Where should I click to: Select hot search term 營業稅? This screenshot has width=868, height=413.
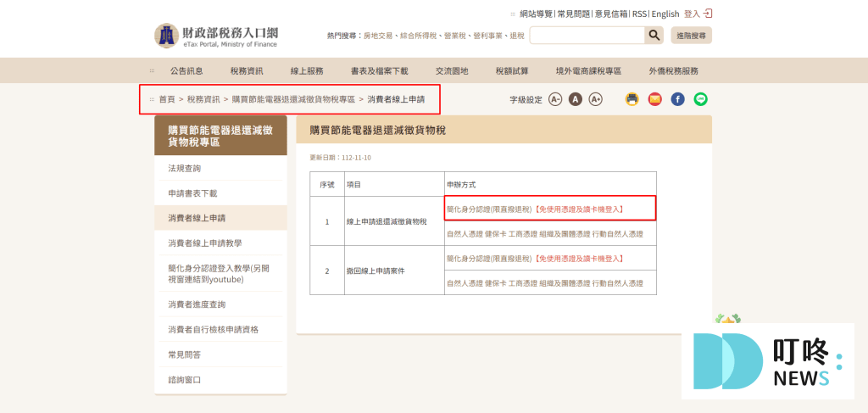pyautogui.click(x=455, y=36)
